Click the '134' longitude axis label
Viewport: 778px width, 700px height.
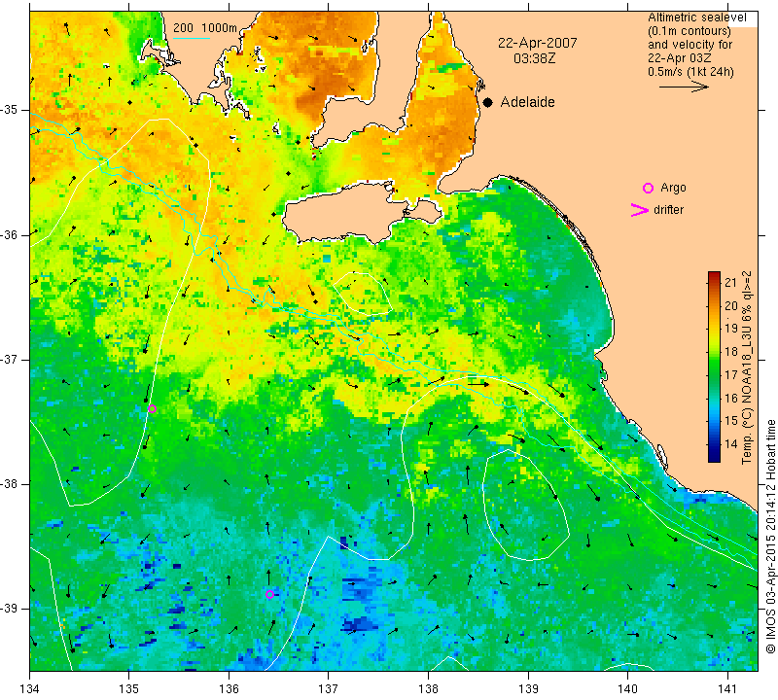click(x=30, y=688)
